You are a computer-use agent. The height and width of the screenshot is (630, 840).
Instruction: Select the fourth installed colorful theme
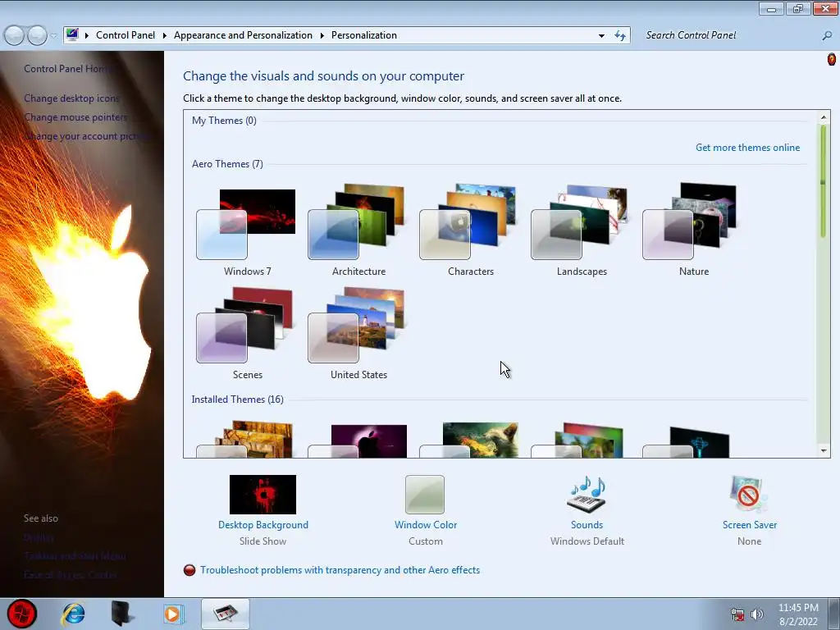582,440
